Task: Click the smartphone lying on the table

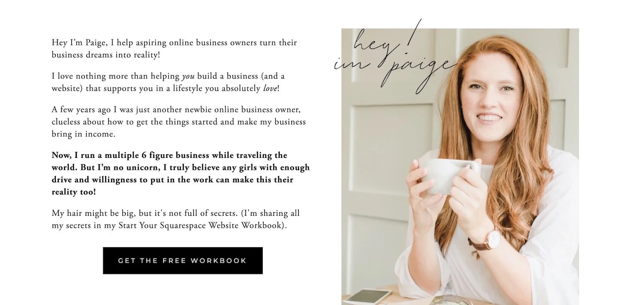Action: 368,296
